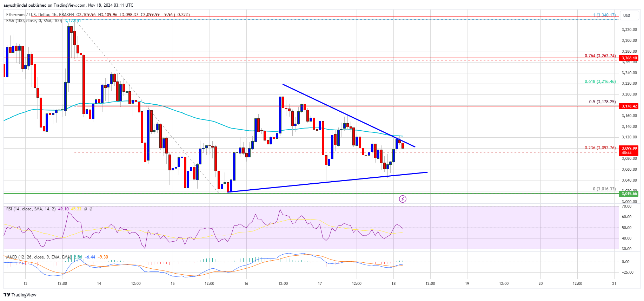Click the green 3,015.66 price label
The height and width of the screenshot is (301, 644).
pyautogui.click(x=629, y=194)
